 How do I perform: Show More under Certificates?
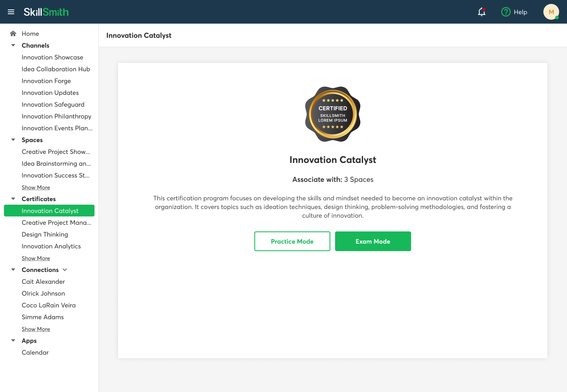pos(36,258)
